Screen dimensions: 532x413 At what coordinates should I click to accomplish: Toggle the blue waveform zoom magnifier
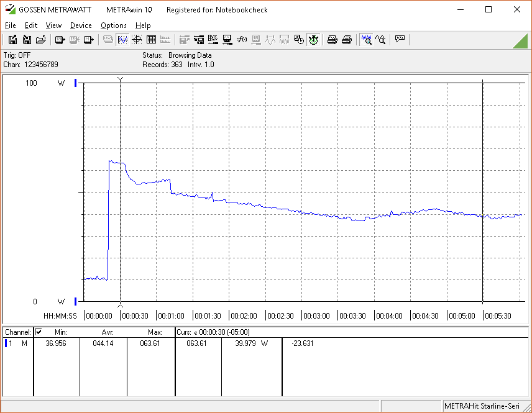[x=367, y=40]
